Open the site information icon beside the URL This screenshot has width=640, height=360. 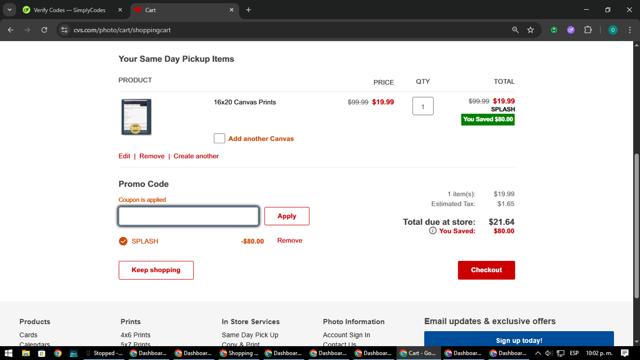[x=64, y=30]
